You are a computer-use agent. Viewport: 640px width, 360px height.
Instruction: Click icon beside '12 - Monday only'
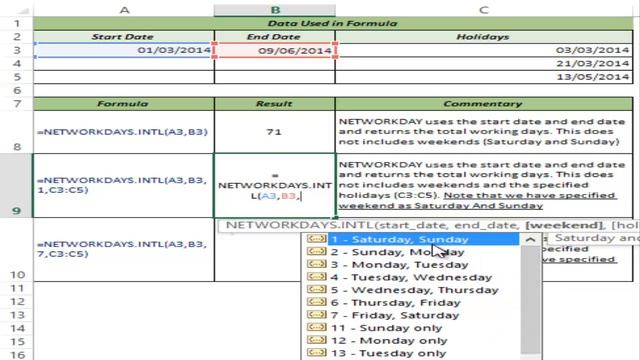(316, 340)
